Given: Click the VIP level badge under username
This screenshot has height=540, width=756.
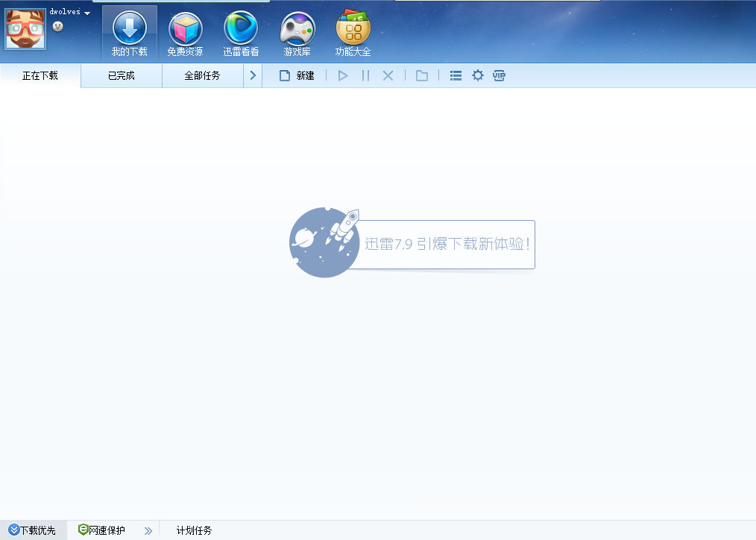Looking at the screenshot, I should coord(58,27).
